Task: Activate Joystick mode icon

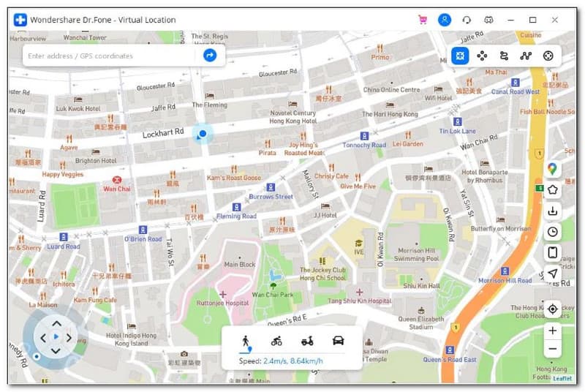Action: pos(548,56)
